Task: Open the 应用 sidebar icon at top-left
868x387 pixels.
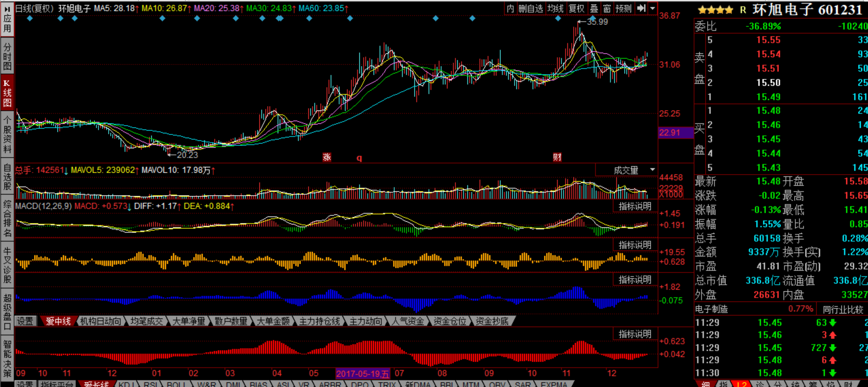Action: (x=7, y=19)
